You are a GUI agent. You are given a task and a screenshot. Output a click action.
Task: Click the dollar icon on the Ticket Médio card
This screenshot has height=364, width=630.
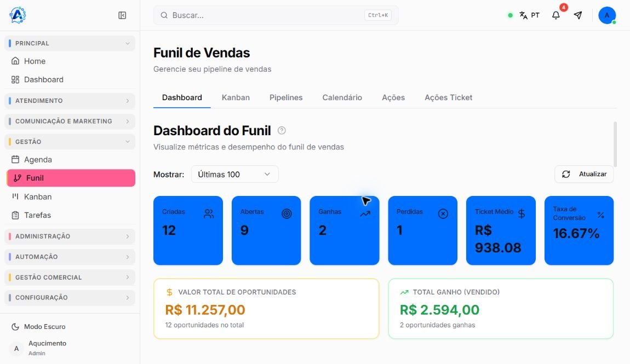point(521,213)
